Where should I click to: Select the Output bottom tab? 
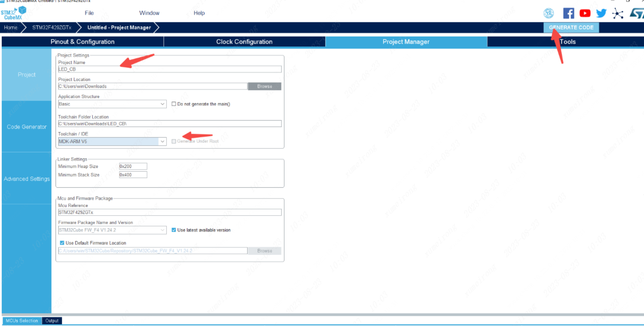point(52,320)
